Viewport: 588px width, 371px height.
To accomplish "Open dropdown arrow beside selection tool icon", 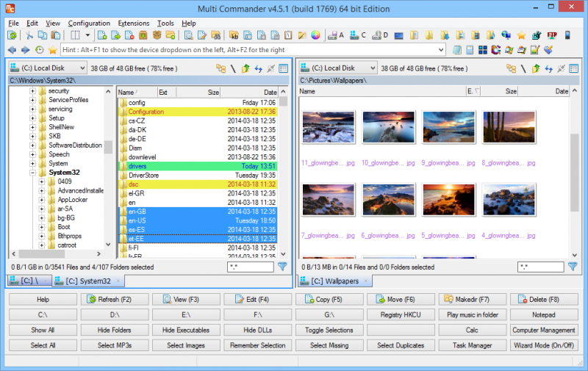I will (87, 35).
